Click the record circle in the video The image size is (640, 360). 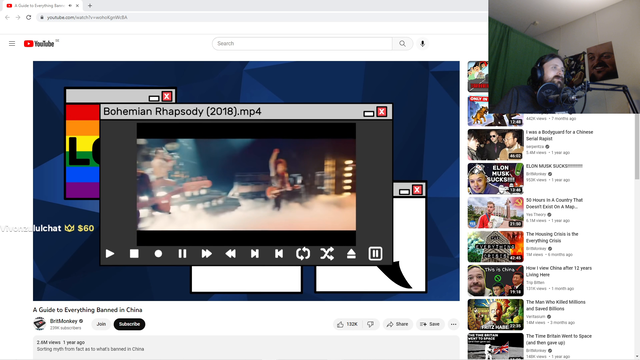point(158,254)
